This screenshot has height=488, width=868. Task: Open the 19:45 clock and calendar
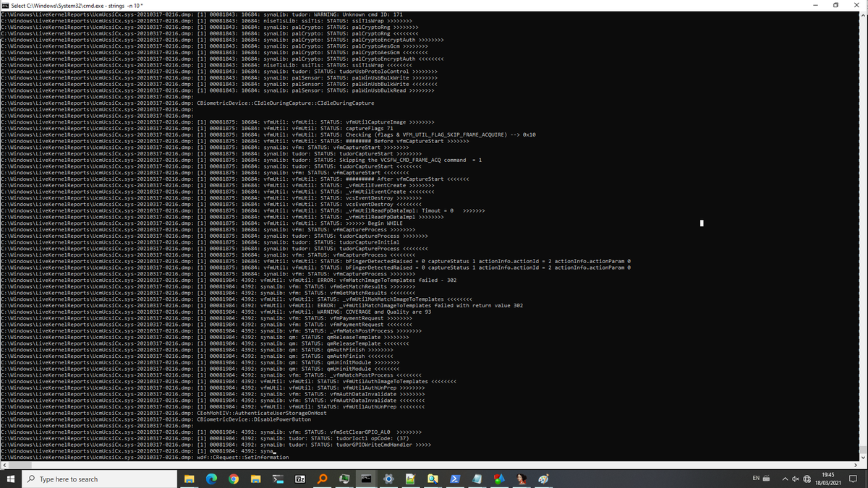827,479
